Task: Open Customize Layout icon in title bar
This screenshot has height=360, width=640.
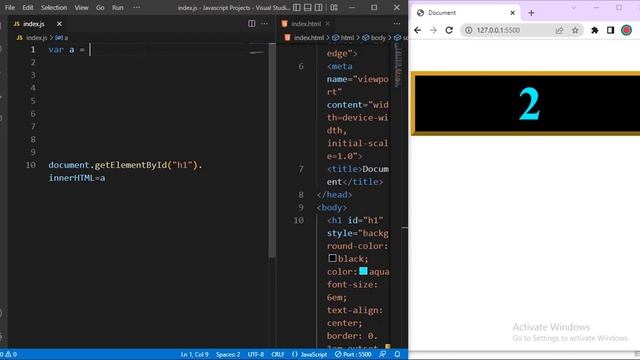Action: pos(334,8)
